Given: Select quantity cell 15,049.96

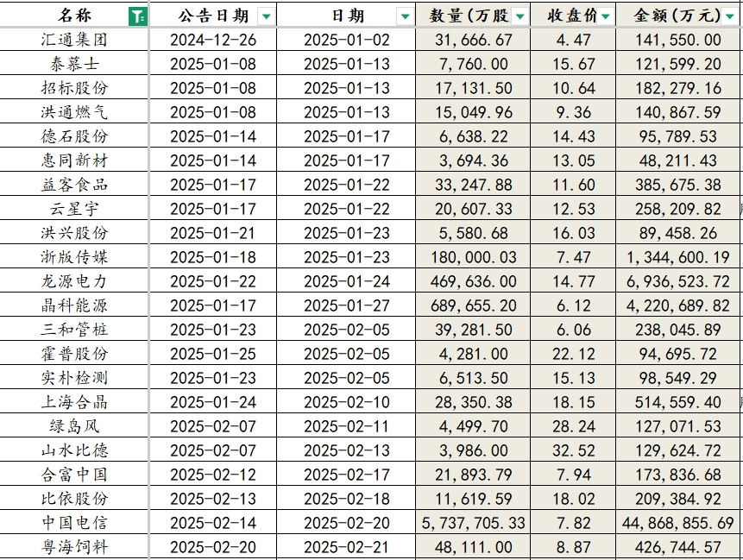Looking at the screenshot, I should pos(474,112).
